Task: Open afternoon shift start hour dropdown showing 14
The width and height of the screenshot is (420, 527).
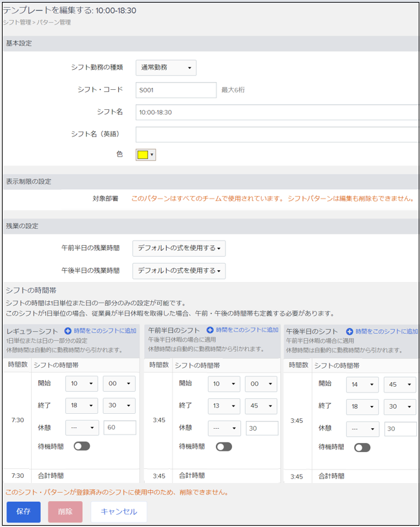Action: pyautogui.click(x=362, y=383)
